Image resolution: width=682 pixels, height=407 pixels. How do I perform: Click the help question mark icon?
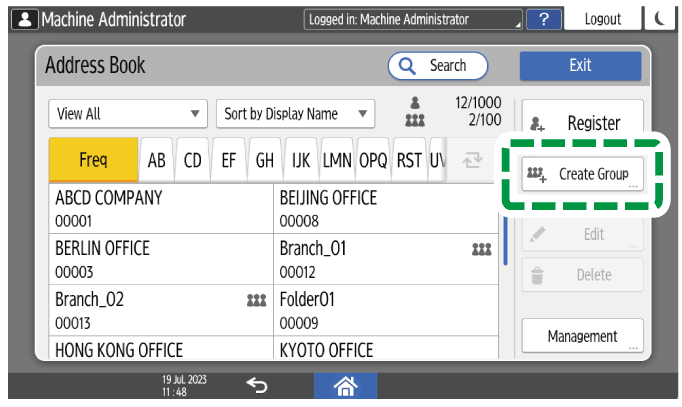point(542,19)
